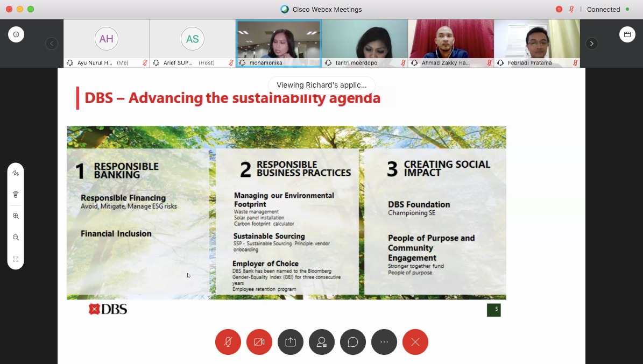Enter full screen view of shared content
Viewport: 643px width, 364px height.
click(16, 259)
